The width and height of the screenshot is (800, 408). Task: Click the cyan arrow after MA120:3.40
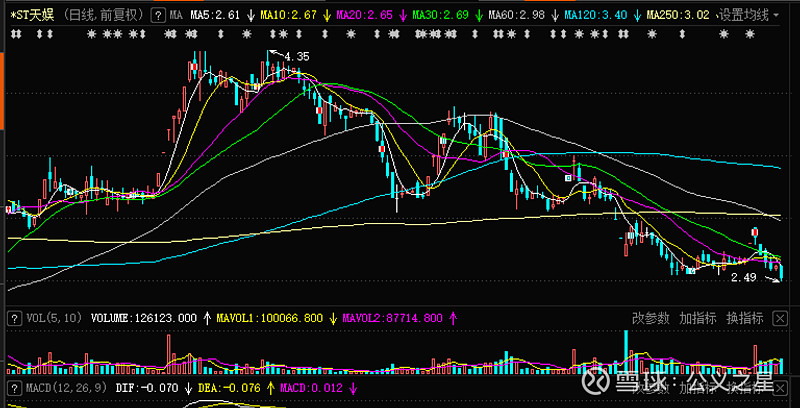click(x=637, y=16)
